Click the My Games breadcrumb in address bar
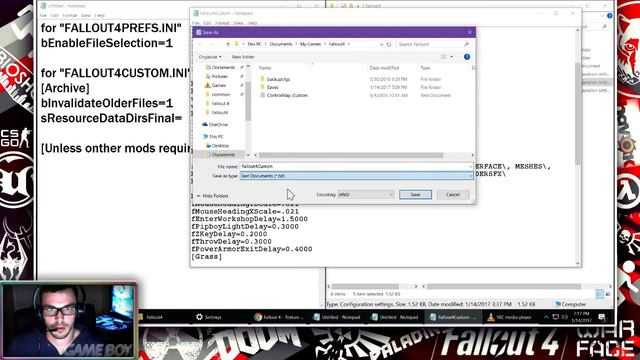Image resolution: width=640 pixels, height=360 pixels. (x=310, y=44)
